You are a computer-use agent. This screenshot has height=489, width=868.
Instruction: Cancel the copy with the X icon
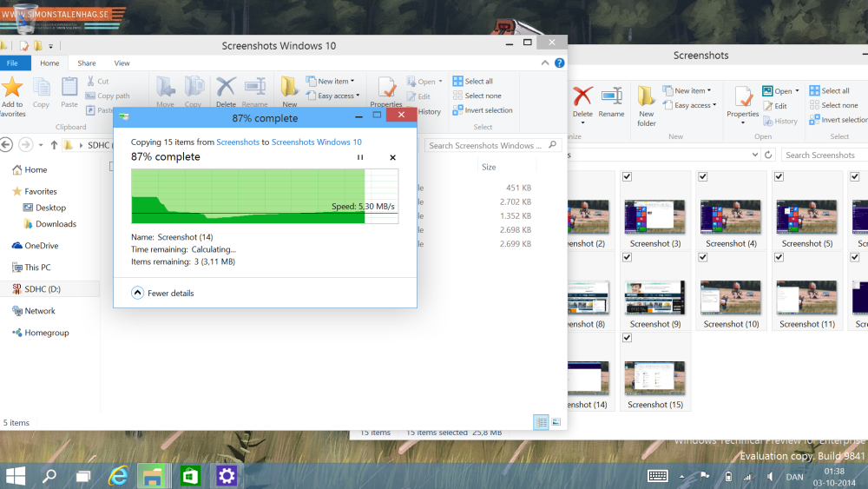(x=392, y=157)
